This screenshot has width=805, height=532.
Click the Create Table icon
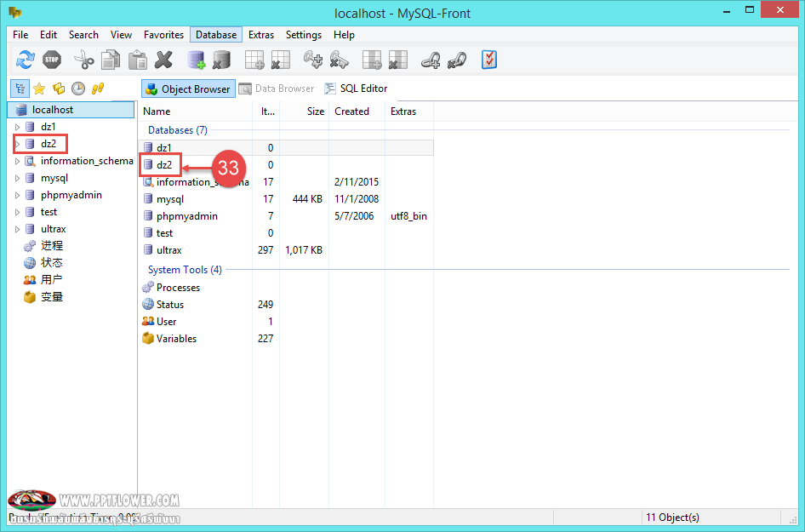[254, 60]
